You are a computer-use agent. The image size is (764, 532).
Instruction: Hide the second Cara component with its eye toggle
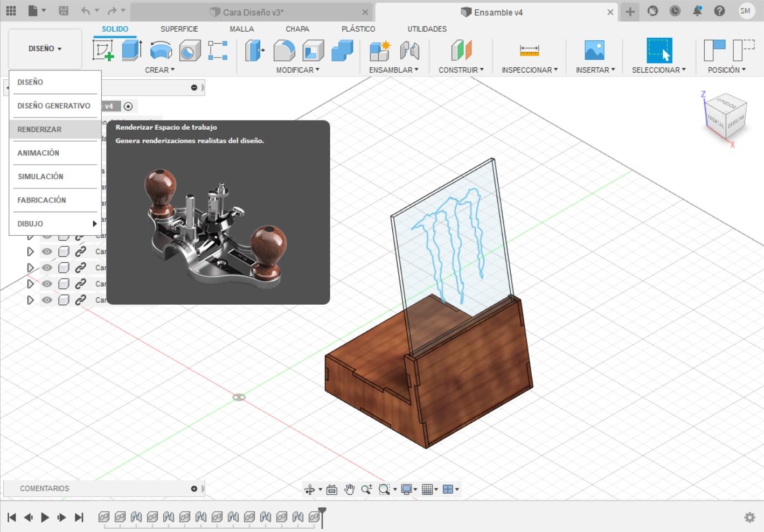click(47, 251)
